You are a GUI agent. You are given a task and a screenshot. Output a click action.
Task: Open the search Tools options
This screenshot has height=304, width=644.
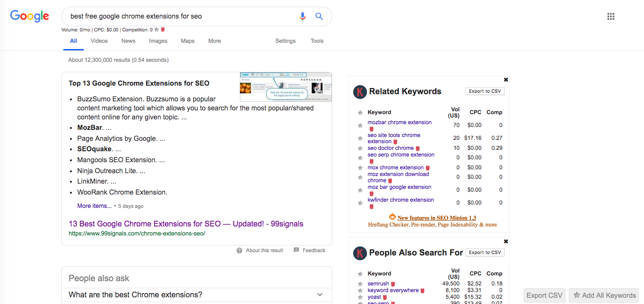point(317,41)
